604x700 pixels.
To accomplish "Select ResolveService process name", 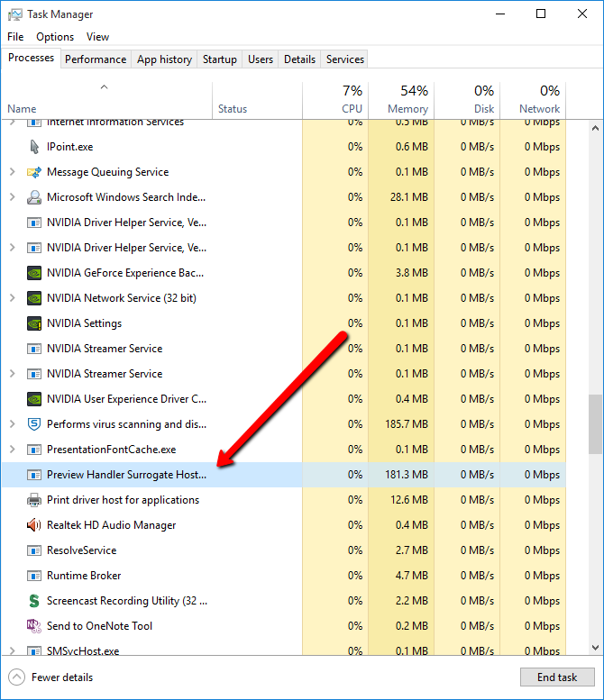I will (81, 550).
